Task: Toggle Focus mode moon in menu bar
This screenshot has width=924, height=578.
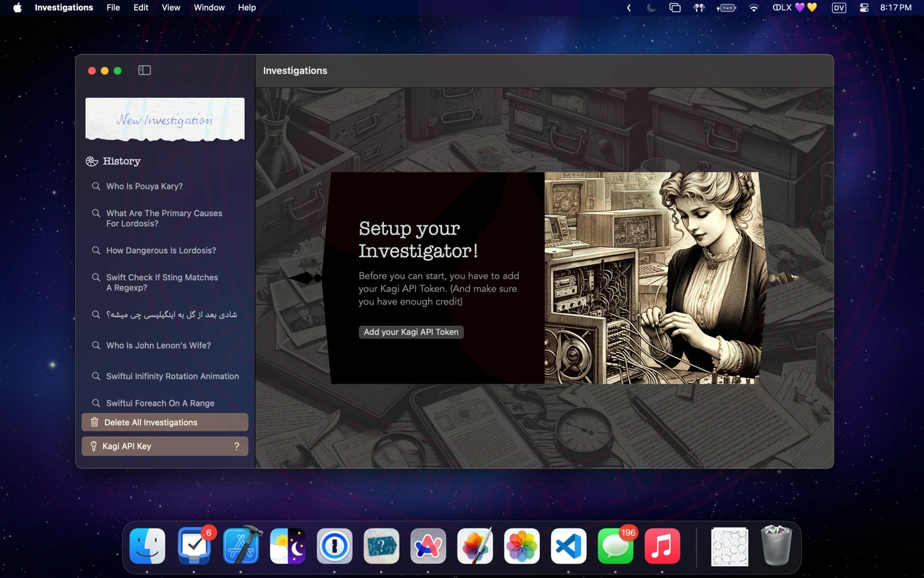Action: [651, 8]
